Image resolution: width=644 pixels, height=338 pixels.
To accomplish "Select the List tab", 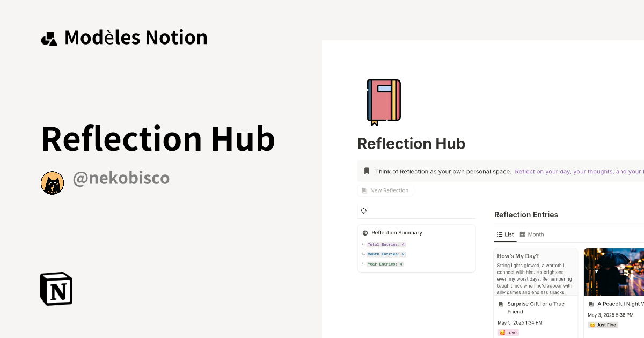I will coord(505,234).
